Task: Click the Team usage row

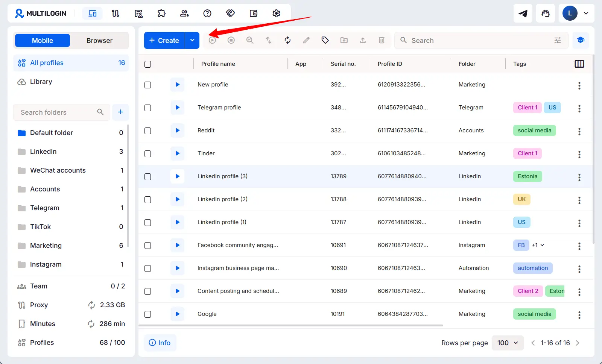Action: pos(71,286)
